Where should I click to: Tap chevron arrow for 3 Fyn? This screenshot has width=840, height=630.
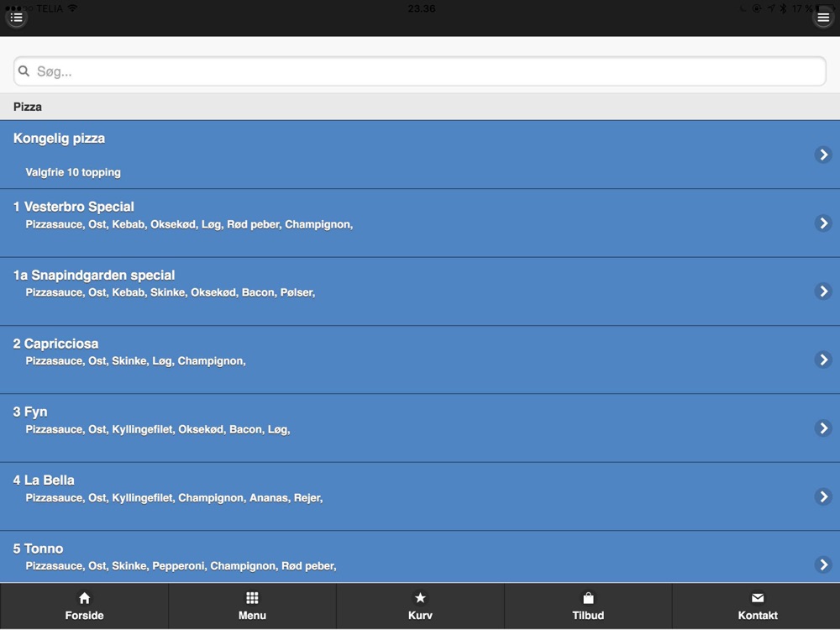pyautogui.click(x=823, y=428)
